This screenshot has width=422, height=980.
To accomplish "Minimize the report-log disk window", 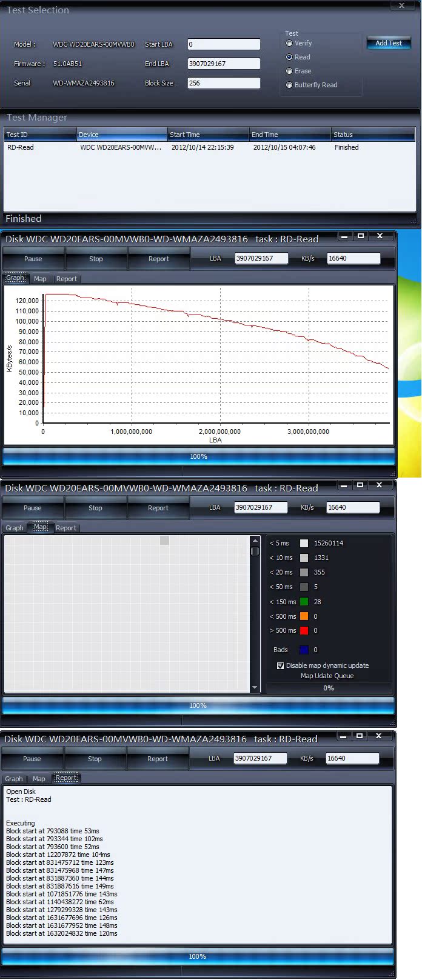I will click(344, 736).
